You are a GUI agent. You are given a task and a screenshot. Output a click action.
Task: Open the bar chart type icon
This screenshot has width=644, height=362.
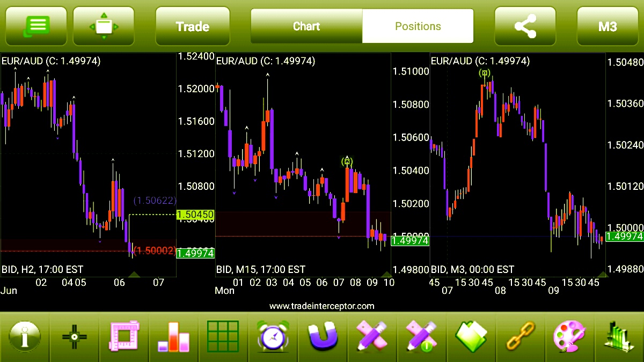point(173,337)
